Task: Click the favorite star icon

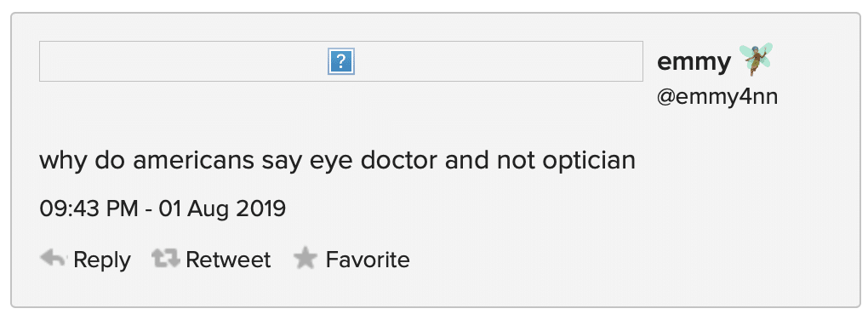Action: point(305,258)
